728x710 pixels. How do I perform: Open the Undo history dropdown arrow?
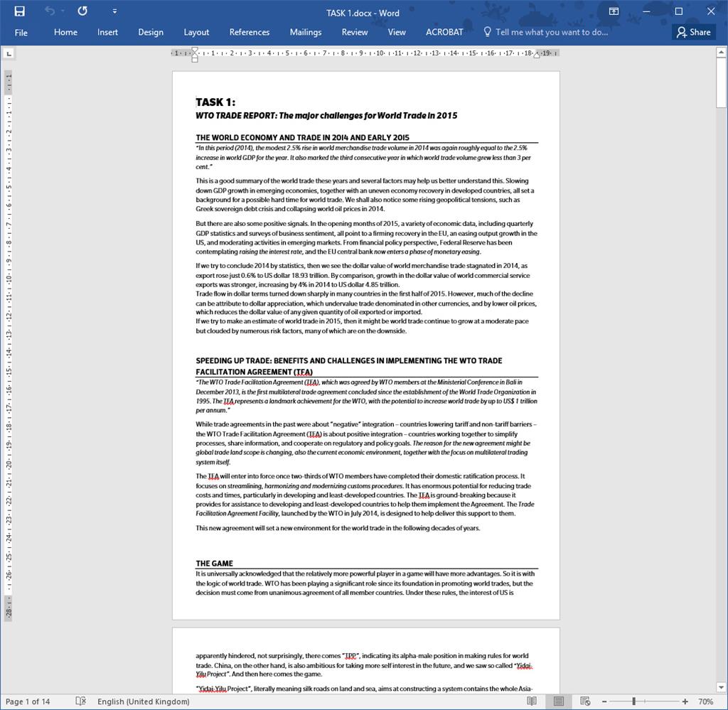[x=63, y=11]
